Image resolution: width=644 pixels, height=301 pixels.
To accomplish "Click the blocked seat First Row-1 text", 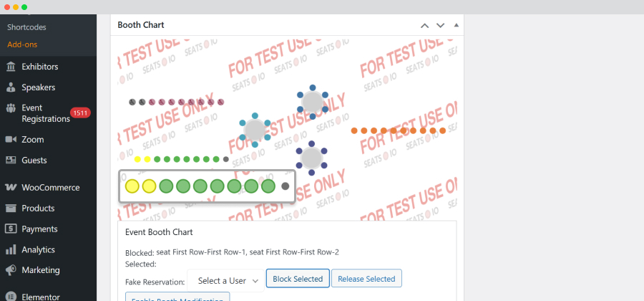I will point(202,252).
